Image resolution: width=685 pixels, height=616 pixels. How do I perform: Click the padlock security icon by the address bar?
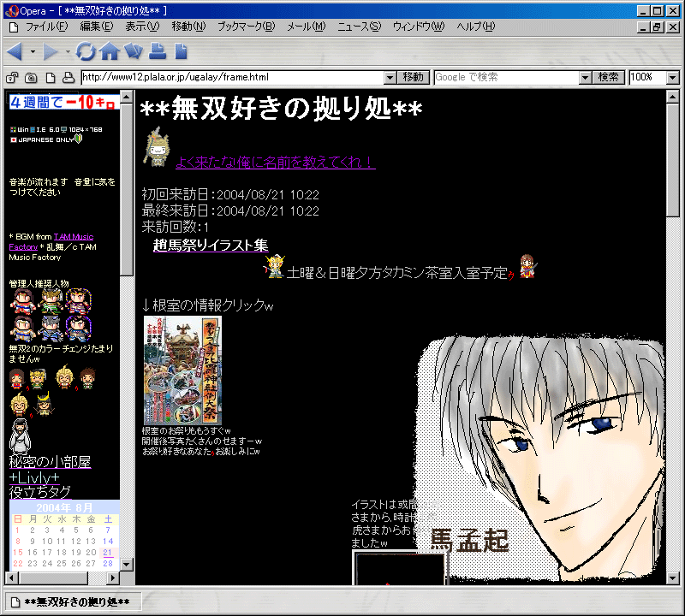coord(12,78)
